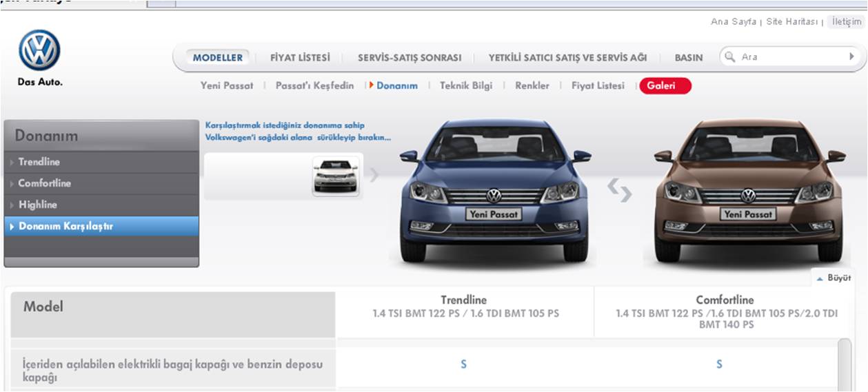Click the Yeni Passat plate on brown car
868x392 pixels.
(x=749, y=214)
